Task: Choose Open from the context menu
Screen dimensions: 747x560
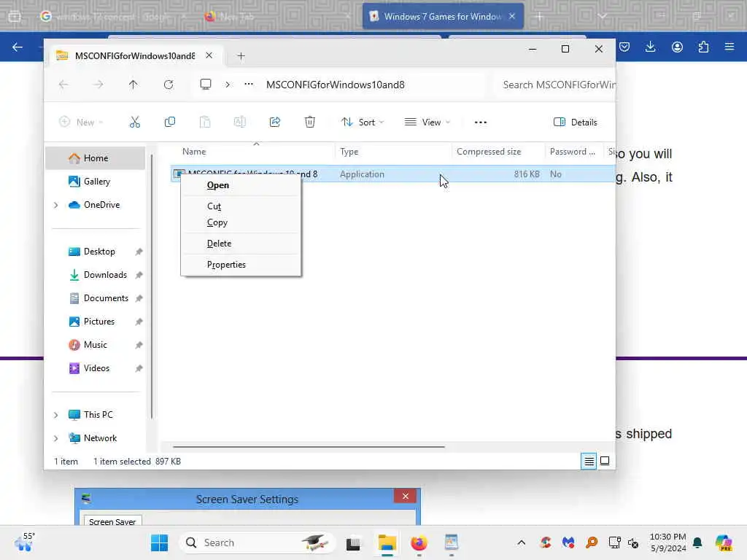Action: pos(241,185)
